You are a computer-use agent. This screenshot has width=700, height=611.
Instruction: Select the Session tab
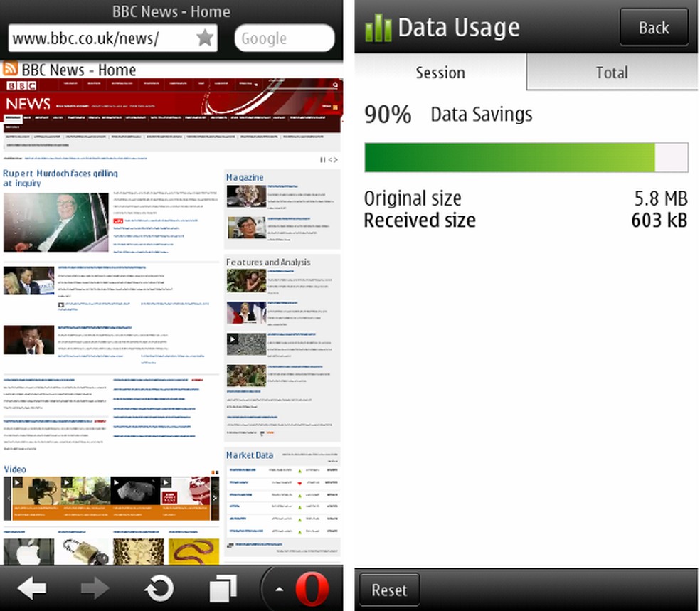click(440, 72)
